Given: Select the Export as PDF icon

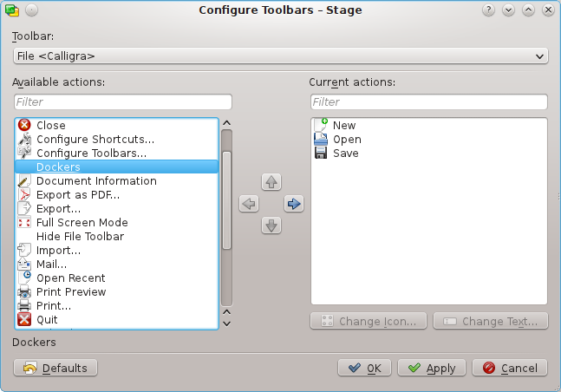Looking at the screenshot, I should (24, 195).
